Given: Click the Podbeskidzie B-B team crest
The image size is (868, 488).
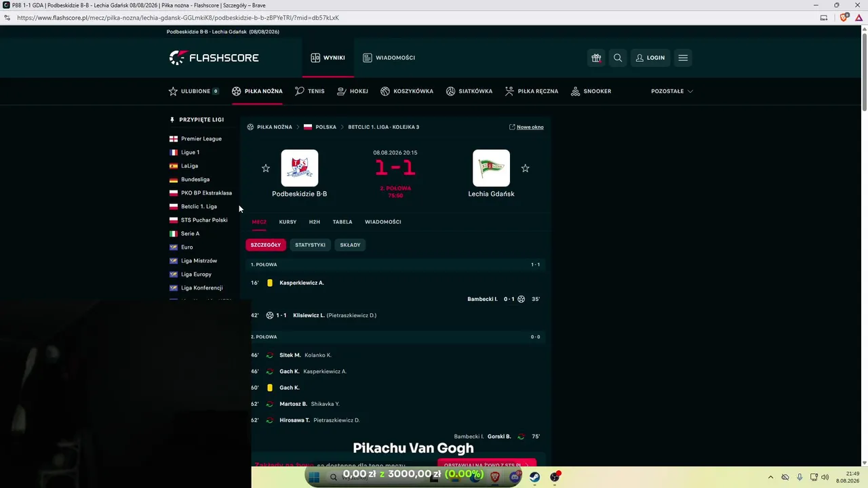Looking at the screenshot, I should click(x=300, y=167).
